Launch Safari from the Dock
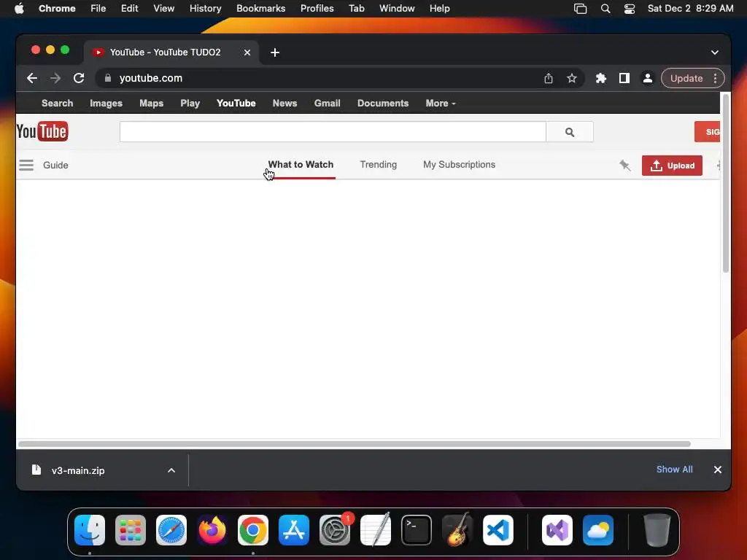747x560 pixels. [171, 530]
